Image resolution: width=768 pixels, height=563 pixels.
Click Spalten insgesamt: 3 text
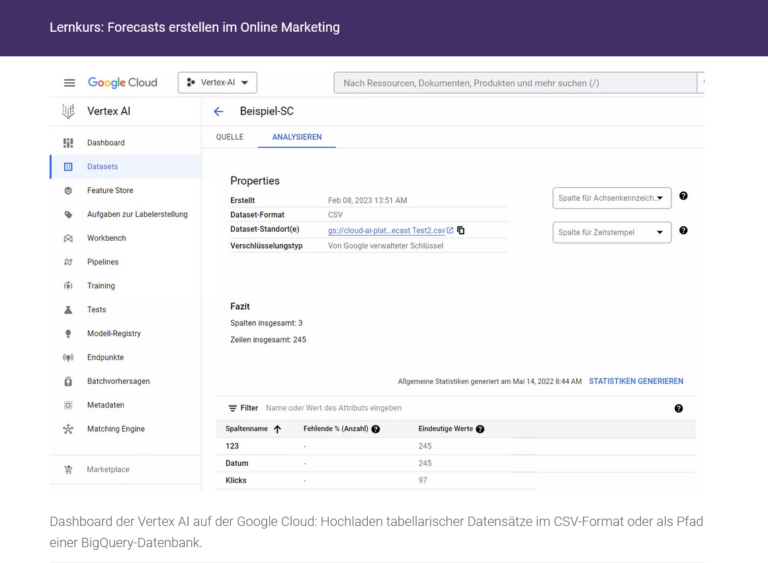coord(266,323)
